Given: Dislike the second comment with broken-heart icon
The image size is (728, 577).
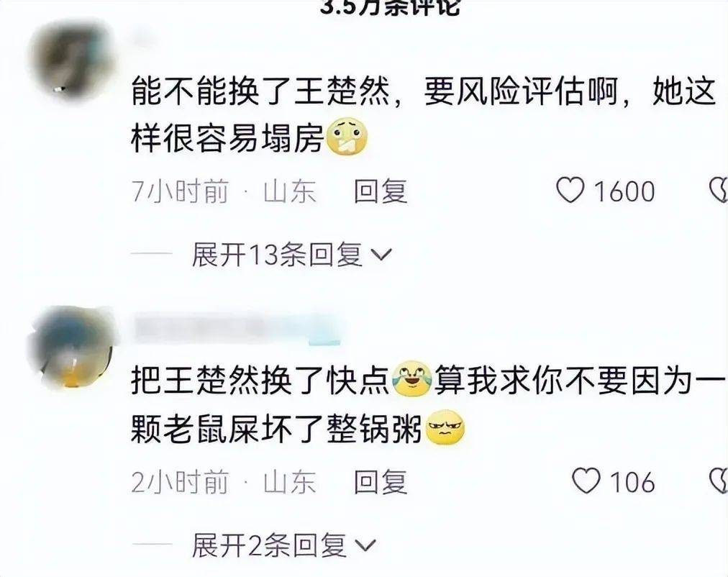Looking at the screenshot, I should click(719, 481).
